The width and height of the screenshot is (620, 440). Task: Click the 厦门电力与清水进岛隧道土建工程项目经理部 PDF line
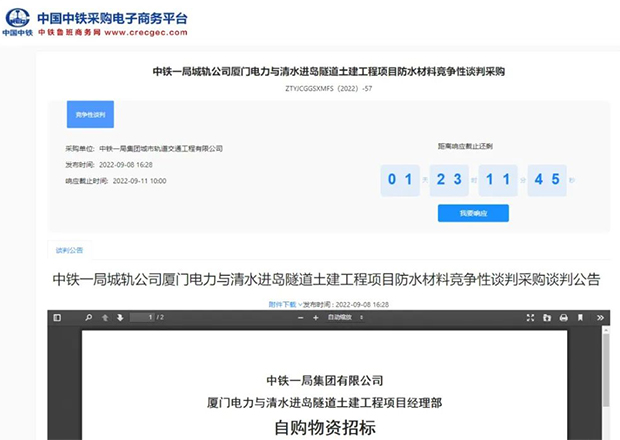[x=325, y=403]
